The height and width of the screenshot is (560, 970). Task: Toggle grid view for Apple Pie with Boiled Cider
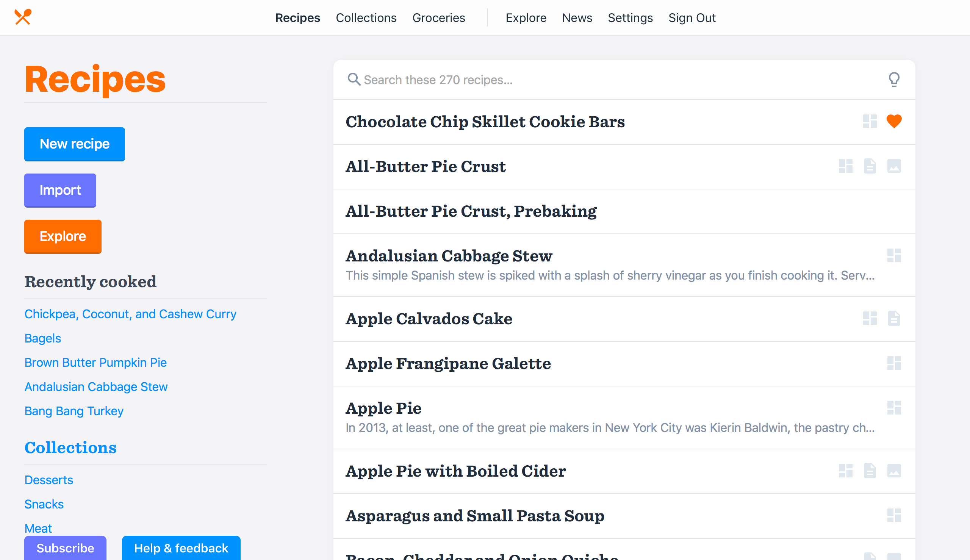[846, 471]
